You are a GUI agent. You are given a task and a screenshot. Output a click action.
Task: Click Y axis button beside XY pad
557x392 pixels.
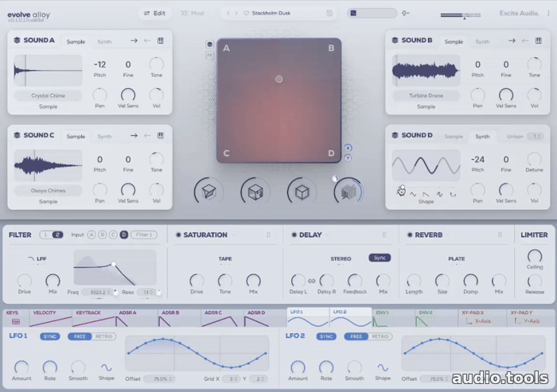pos(348,157)
